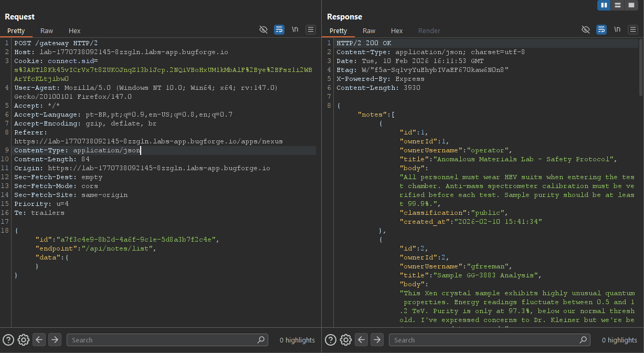Toggle word wrap icon in Request panel
644x353 pixels.
click(279, 29)
